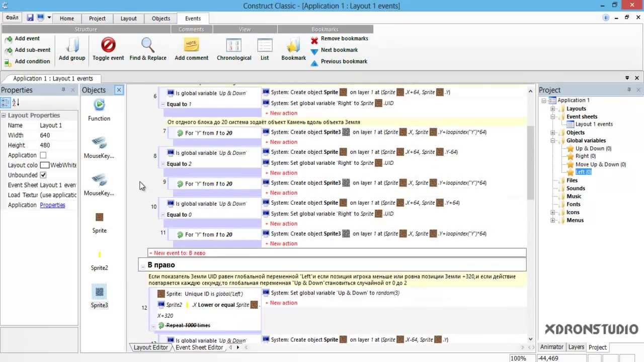Toggle the Unbounded checkbox
This screenshot has height=362, width=644.
pyautogui.click(x=43, y=175)
